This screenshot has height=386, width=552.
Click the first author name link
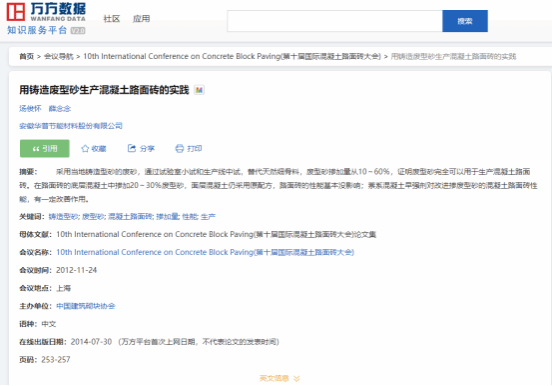(30, 108)
